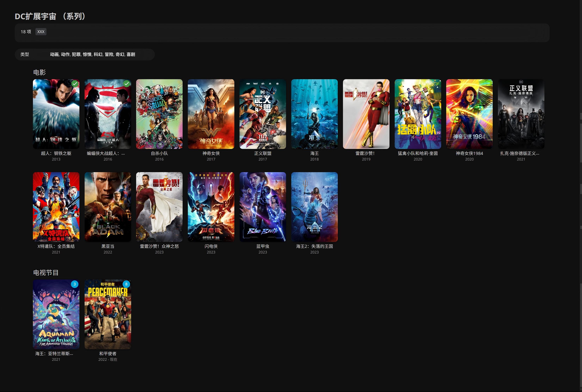Click the XXX rating tag
Screen dimensions: 582x392
(41, 32)
